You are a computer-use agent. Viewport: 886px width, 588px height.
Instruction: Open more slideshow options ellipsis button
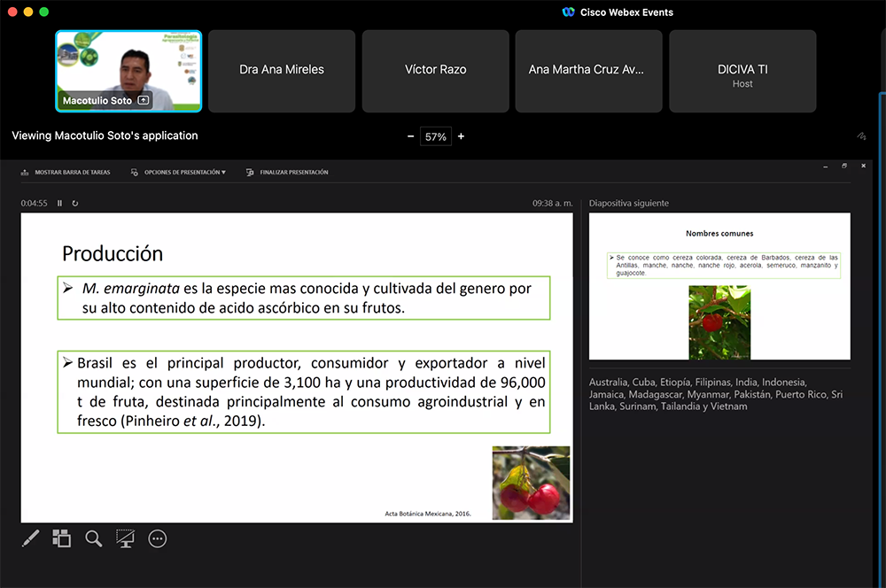point(158,538)
